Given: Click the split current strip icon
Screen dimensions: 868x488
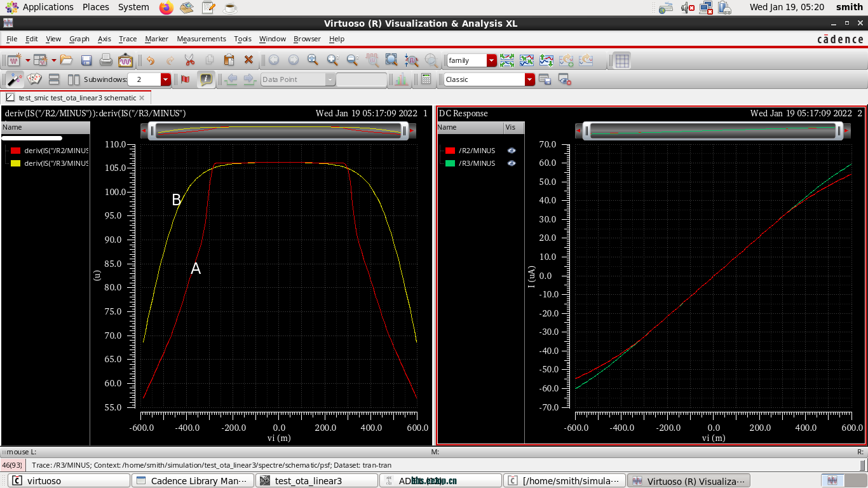Looking at the screenshot, I should pyautogui.click(x=546, y=60).
